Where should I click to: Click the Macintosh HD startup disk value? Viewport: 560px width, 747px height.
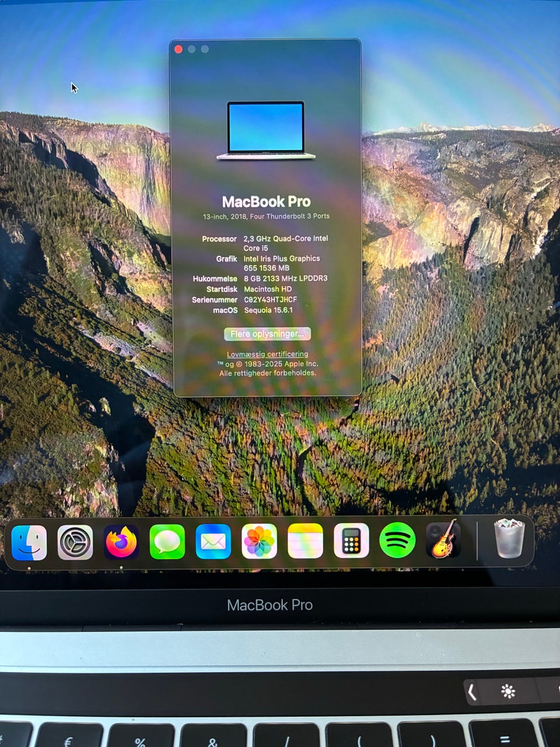[268, 289]
